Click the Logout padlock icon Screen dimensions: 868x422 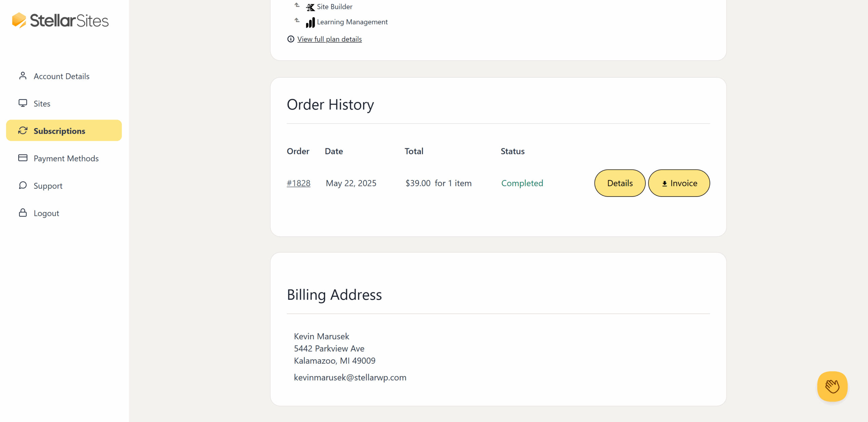(x=23, y=213)
